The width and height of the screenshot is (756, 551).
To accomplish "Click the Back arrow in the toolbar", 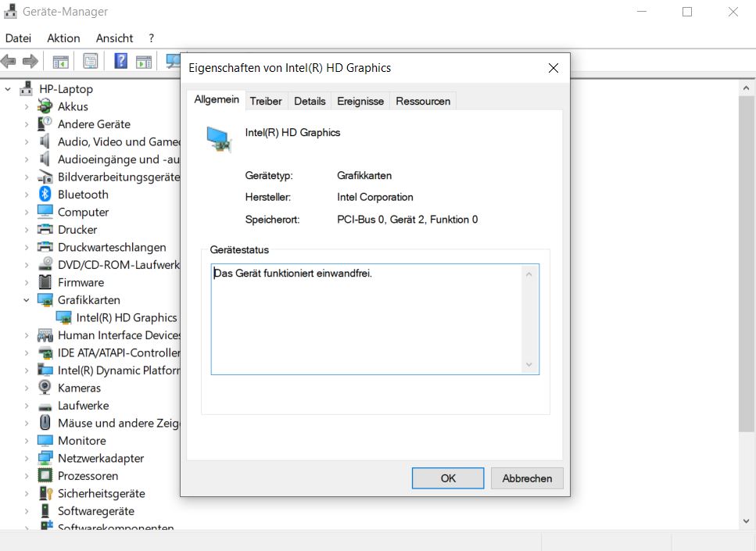I will 9,61.
